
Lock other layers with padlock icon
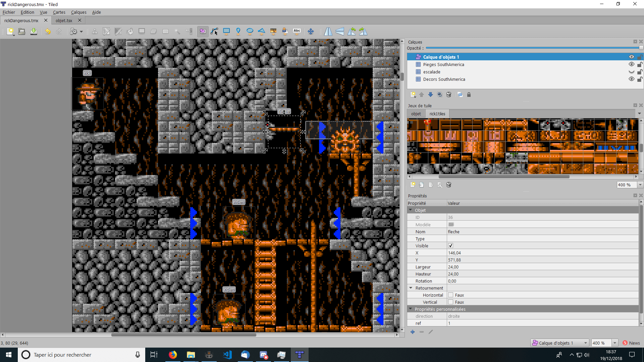469,95
